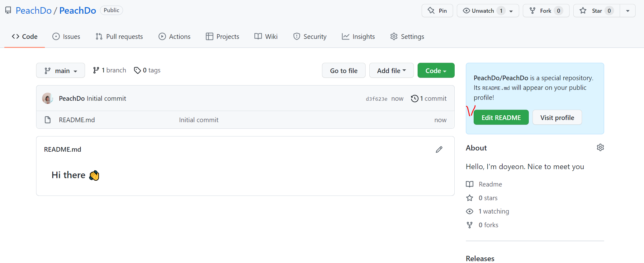Open the Issues tab
644x263 pixels.
66,37
